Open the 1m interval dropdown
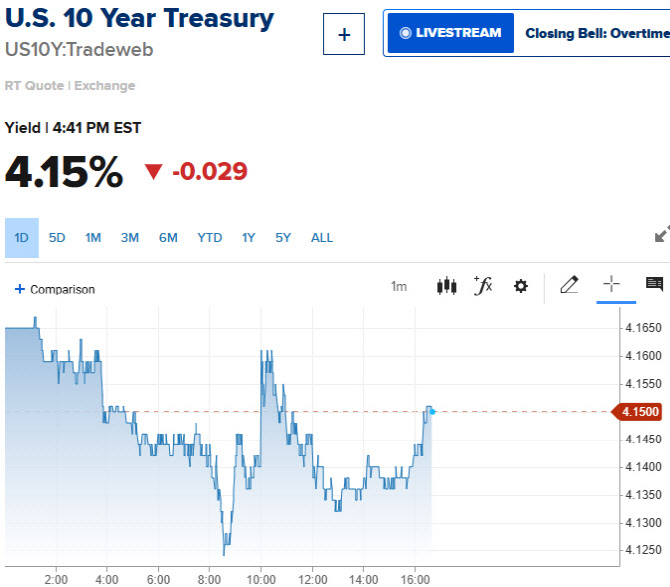Screen dimensions: 670x587 coord(399,287)
